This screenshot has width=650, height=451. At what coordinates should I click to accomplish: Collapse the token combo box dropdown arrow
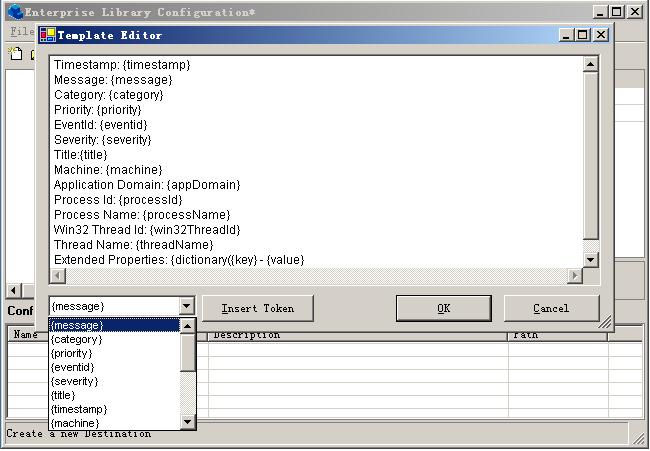[x=186, y=307]
